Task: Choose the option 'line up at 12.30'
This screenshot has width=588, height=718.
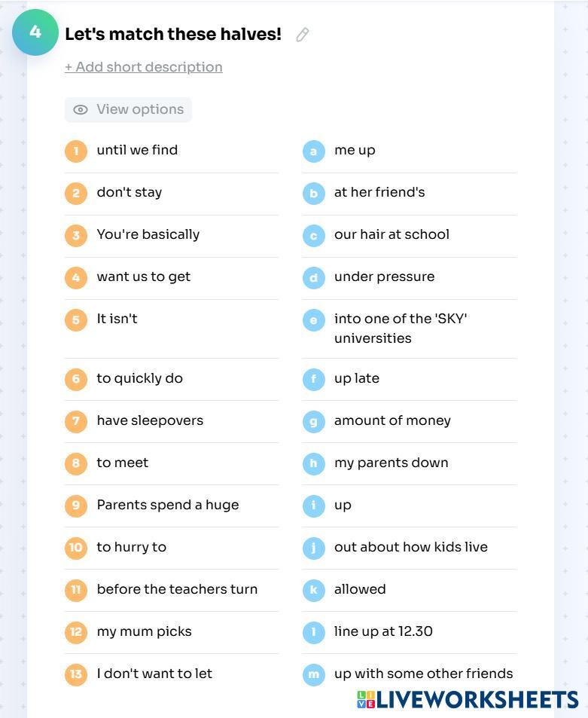Action: pyautogui.click(x=383, y=631)
